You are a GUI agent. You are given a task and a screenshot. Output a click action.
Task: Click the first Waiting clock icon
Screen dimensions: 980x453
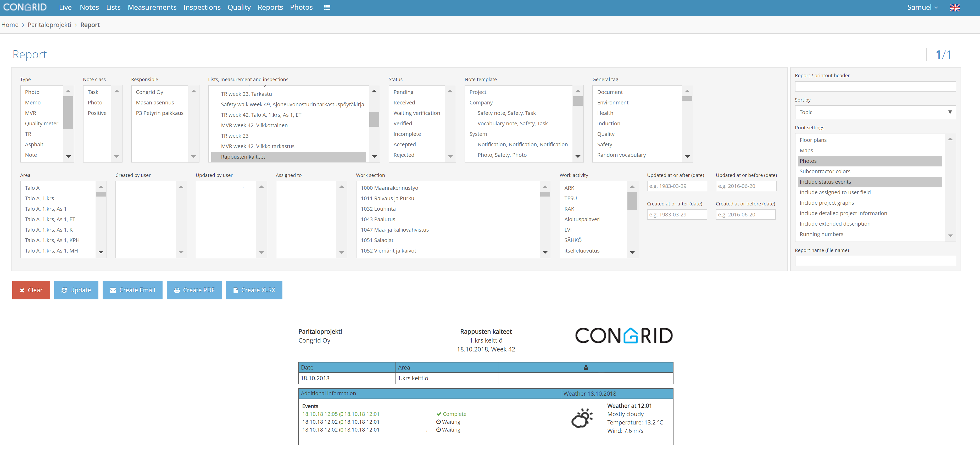pos(438,422)
